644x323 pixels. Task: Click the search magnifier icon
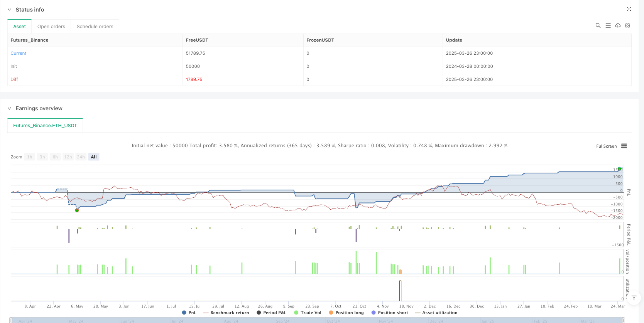598,25
